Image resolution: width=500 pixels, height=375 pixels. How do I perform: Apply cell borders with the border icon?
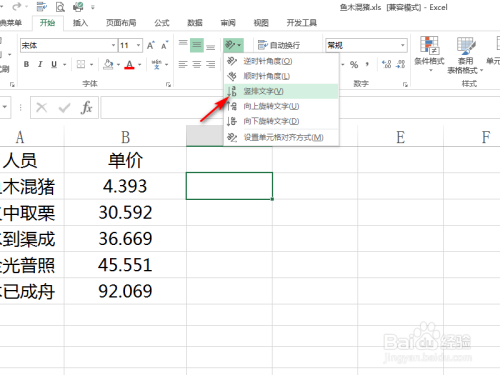(x=81, y=64)
